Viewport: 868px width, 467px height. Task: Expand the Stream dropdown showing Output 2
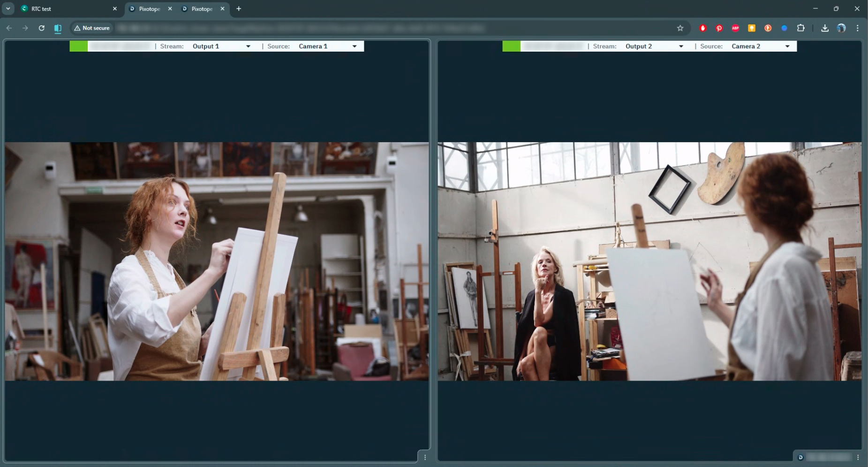(654, 46)
